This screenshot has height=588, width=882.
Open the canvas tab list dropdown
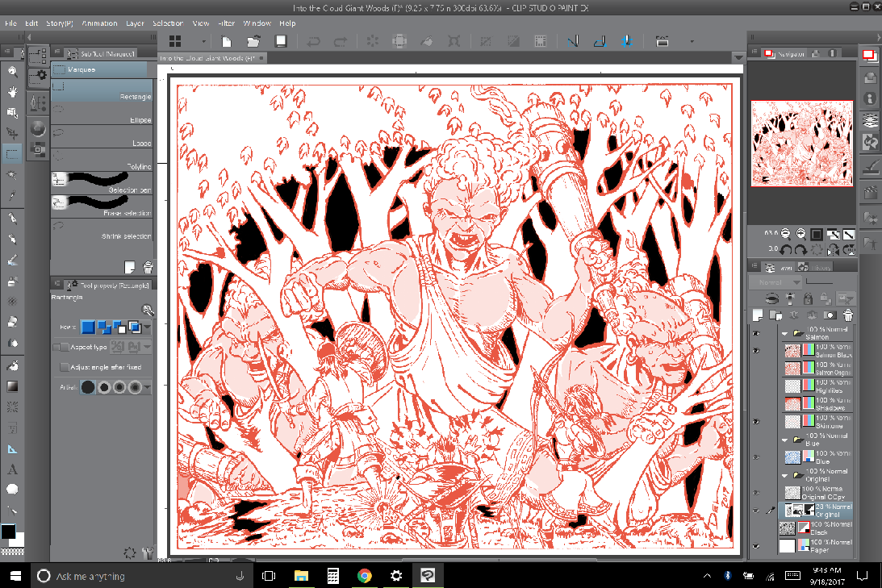[738, 57]
